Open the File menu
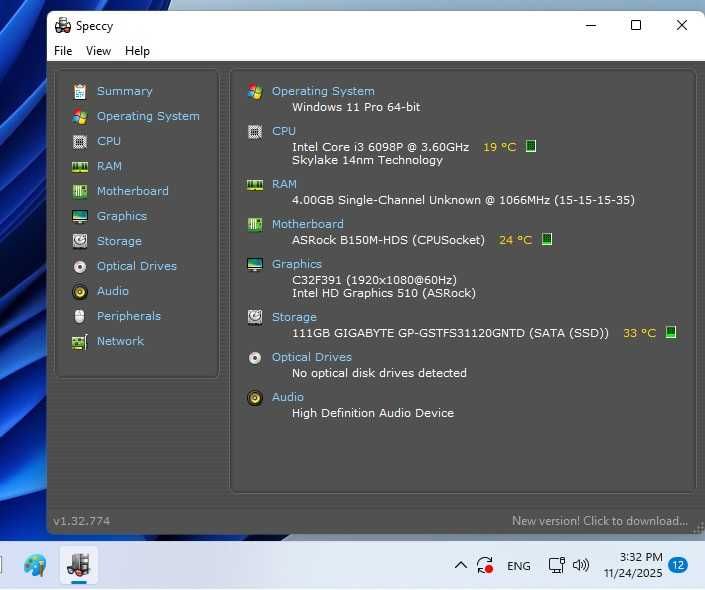The image size is (705, 590). [x=63, y=51]
